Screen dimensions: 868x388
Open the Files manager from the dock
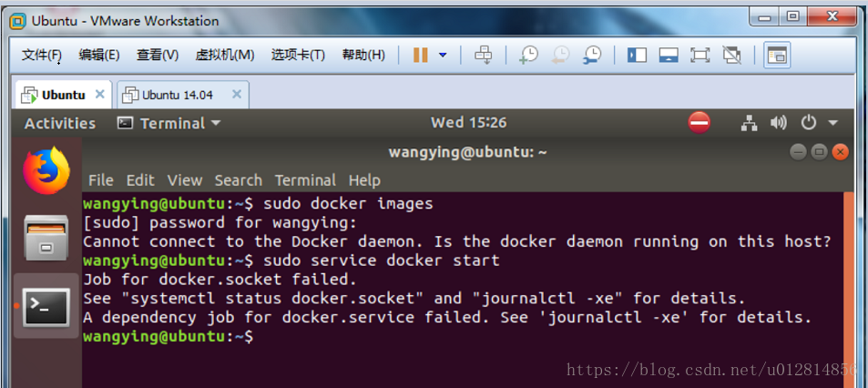(46, 238)
